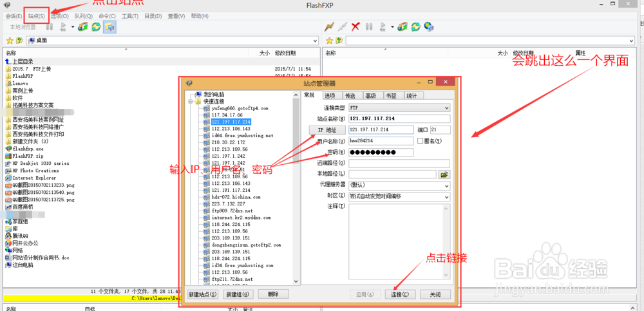Click the site tree vertical scrollbar
644x311 pixels.
click(x=296, y=188)
